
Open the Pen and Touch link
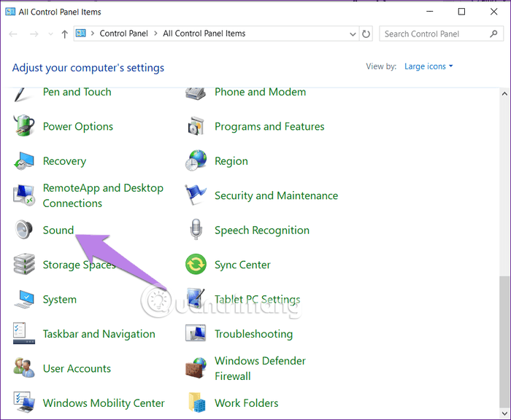(77, 92)
